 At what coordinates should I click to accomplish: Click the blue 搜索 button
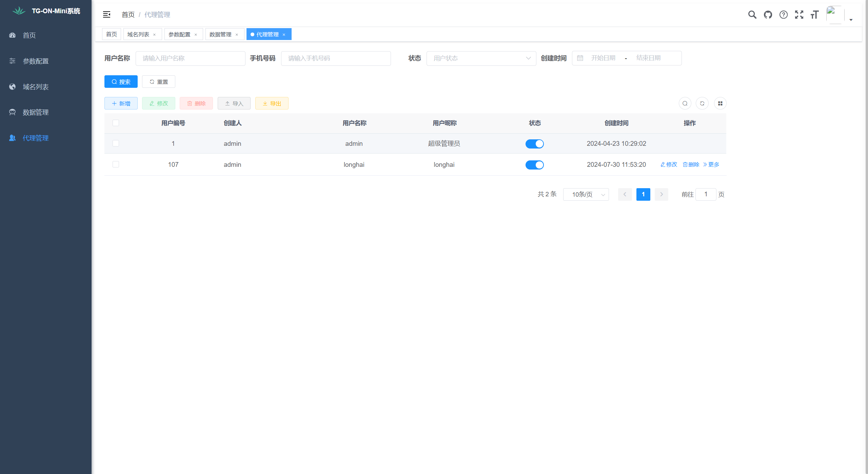(x=121, y=82)
